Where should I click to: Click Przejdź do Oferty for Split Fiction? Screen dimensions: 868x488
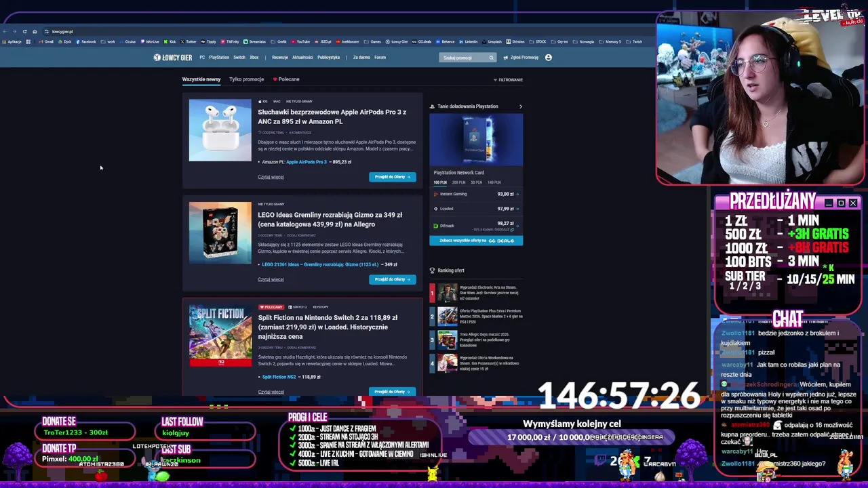(392, 391)
